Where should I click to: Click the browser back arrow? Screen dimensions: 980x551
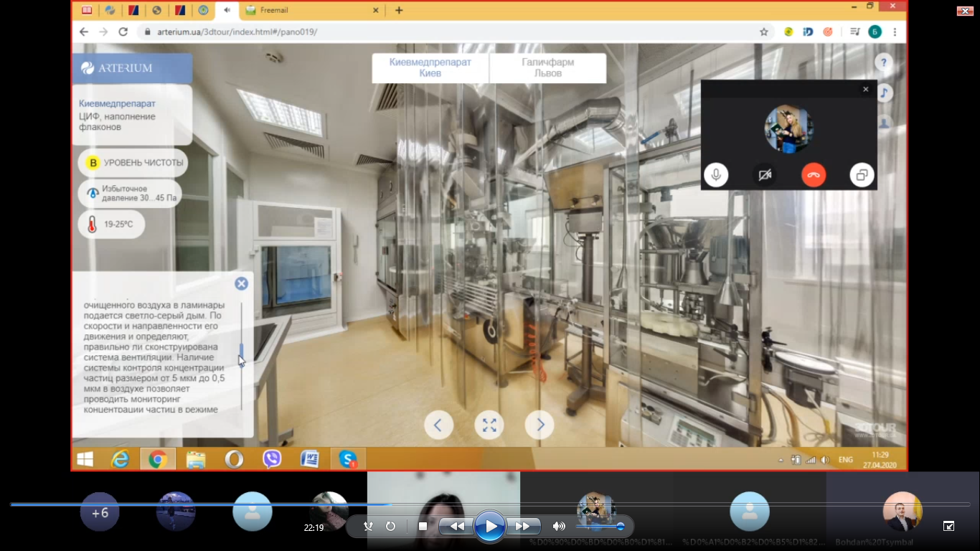click(x=84, y=32)
